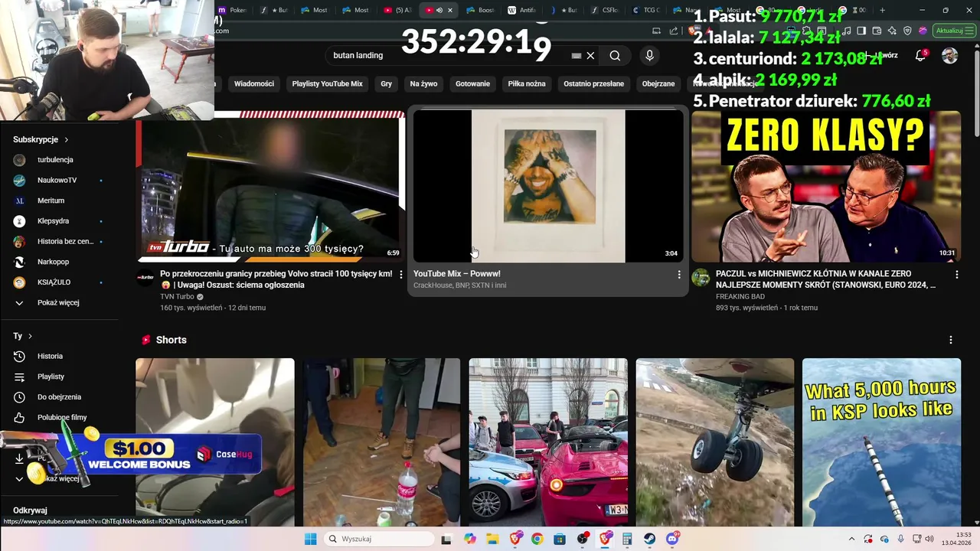Viewport: 980px width, 551px height.
Task: Switch to the CSFloat browser tab
Action: click(x=604, y=10)
